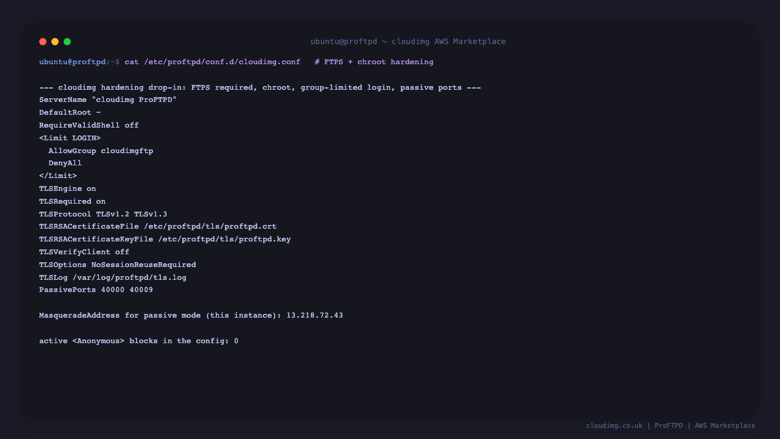Screen dimensions: 780x439
Task: Click the DenyAll directive
Action: [65, 163]
